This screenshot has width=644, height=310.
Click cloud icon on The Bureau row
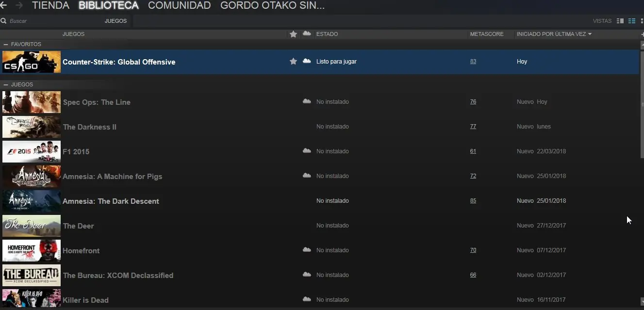[x=307, y=275]
